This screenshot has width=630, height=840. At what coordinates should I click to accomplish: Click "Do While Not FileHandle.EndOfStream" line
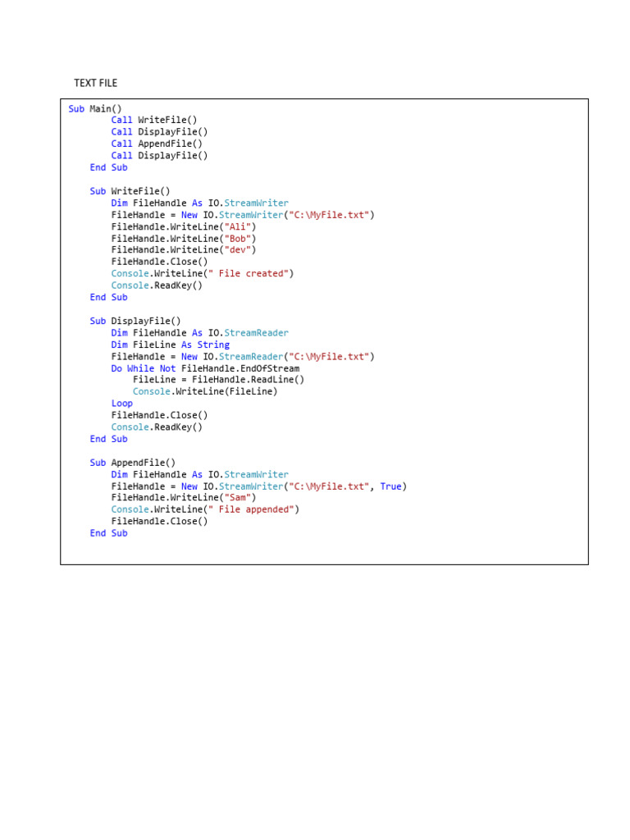(204, 368)
